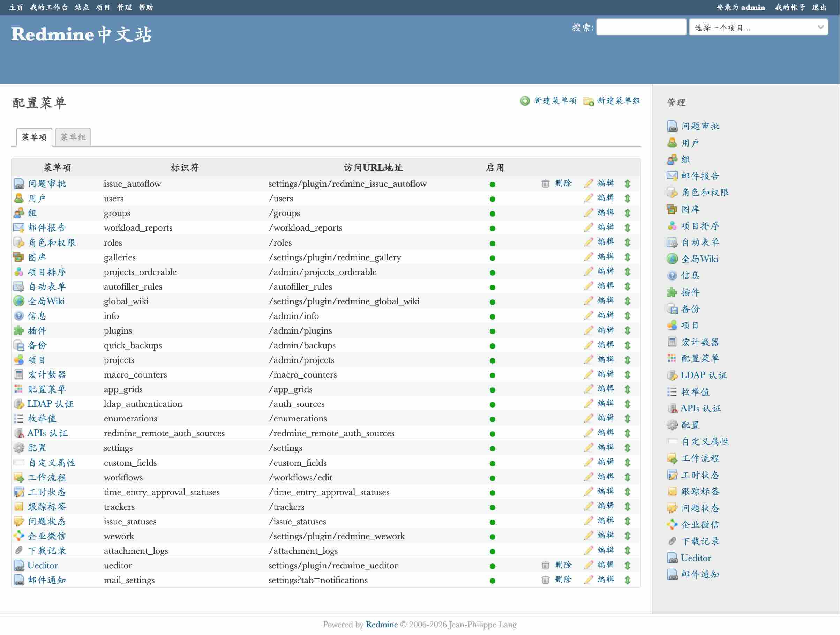The image size is (840, 635).
Task: Open Ueditor in the sidebar
Action: pos(696,558)
